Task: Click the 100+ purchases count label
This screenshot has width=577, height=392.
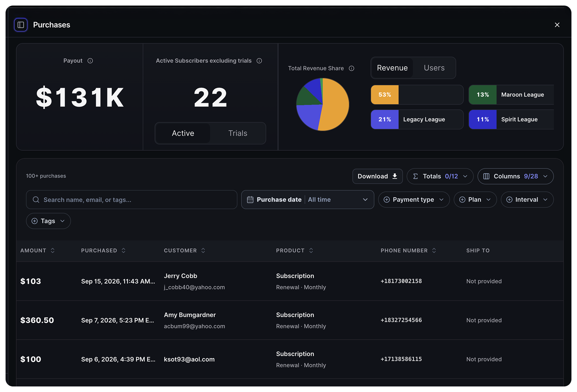Action: coord(46,176)
